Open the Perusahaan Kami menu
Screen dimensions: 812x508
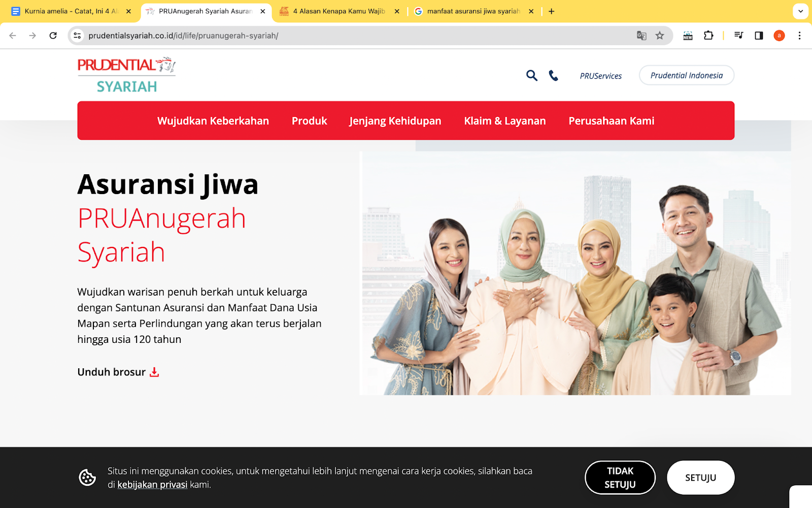[612, 121]
